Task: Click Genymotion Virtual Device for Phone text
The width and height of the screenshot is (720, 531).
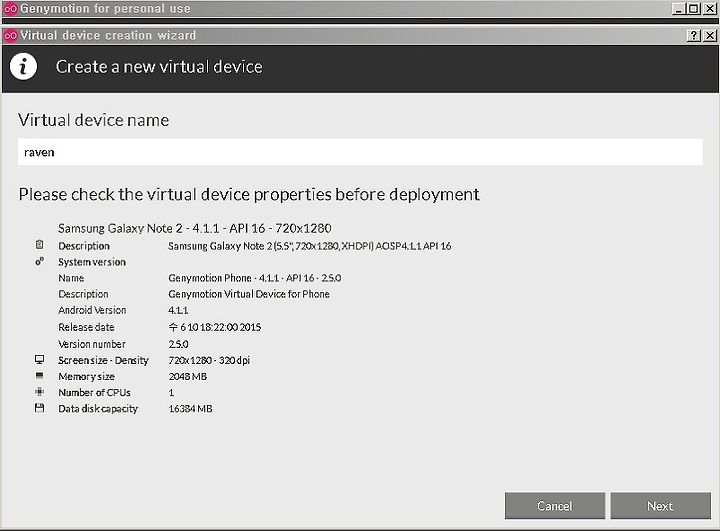Action: [249, 294]
